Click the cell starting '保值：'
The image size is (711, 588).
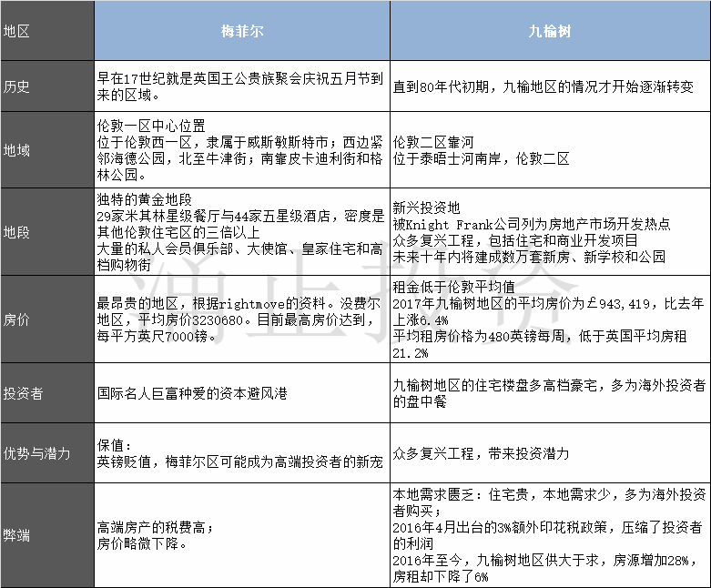242,453
